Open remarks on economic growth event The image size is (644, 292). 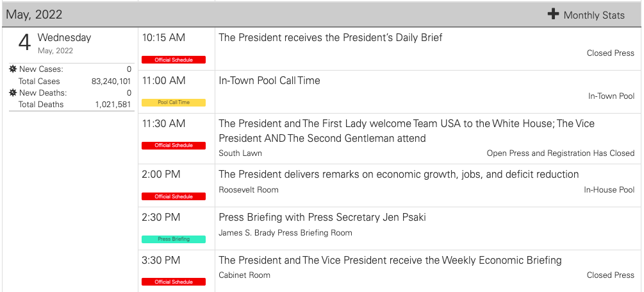pos(399,174)
